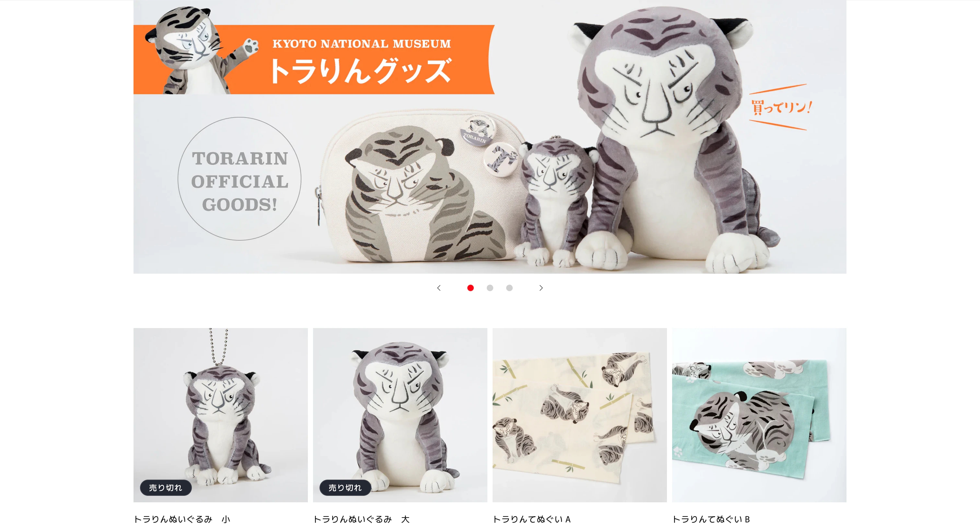Image resolution: width=980 pixels, height=524 pixels.
Task: Open the small Torarin plush keychain image
Action: (221, 415)
